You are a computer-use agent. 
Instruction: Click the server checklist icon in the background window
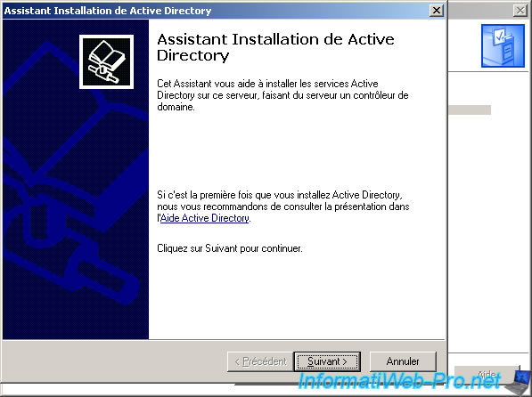tap(503, 45)
